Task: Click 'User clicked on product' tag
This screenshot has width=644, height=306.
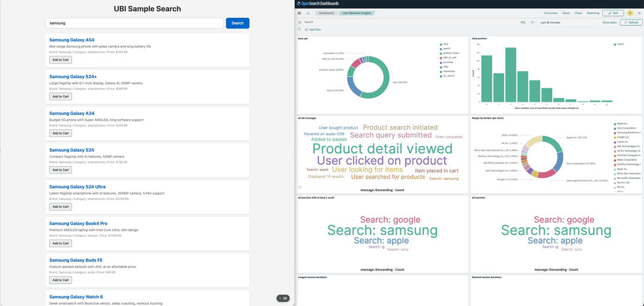Action: click(x=382, y=161)
